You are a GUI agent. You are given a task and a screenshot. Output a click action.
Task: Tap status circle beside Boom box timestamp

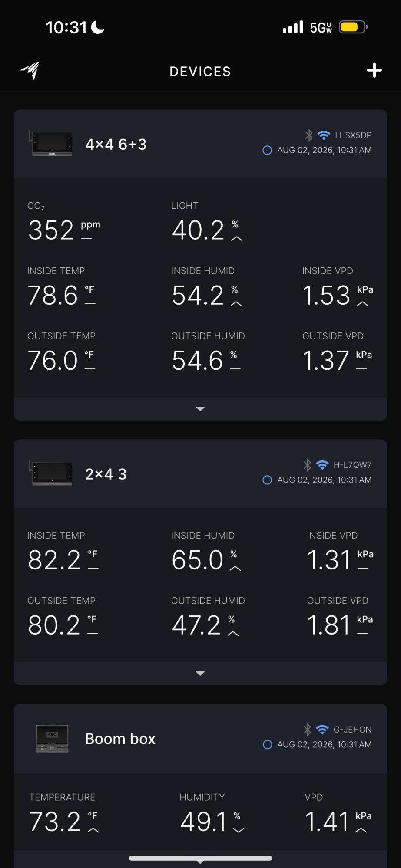coord(268,745)
